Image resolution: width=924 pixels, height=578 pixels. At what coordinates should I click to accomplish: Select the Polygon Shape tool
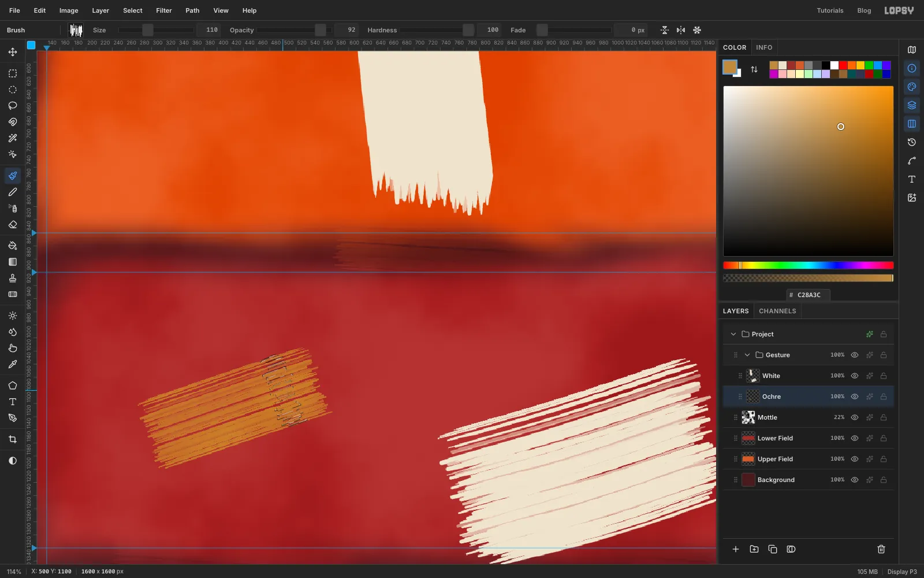13,386
